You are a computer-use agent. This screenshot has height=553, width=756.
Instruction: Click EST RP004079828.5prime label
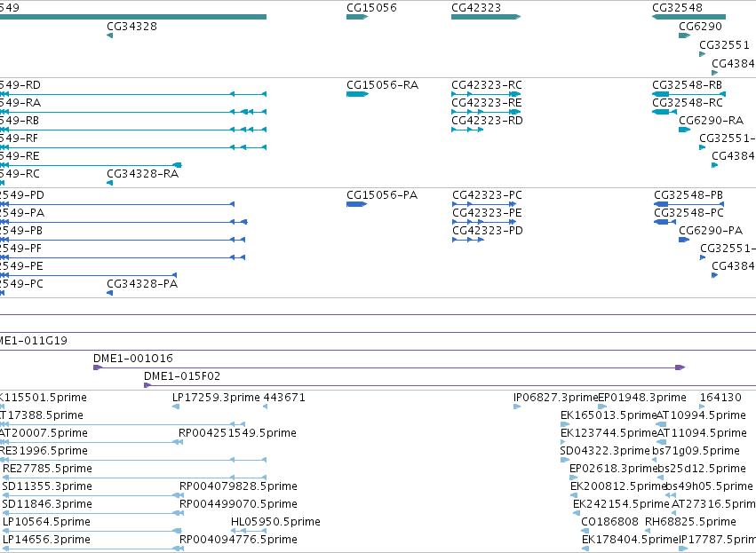tap(238, 486)
